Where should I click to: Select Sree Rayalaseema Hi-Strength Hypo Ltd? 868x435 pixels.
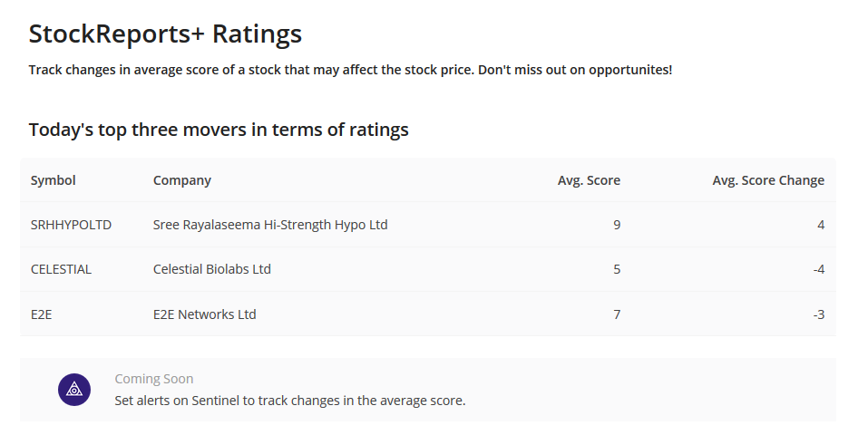[270, 225]
